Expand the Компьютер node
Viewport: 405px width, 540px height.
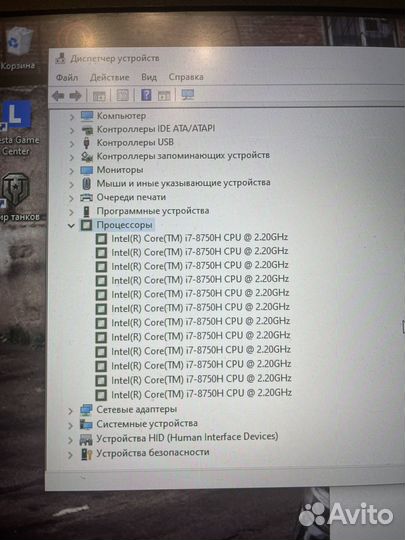[72, 117]
